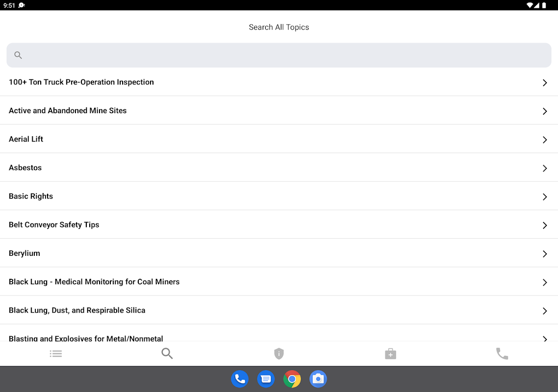Expand chevron on Asbestos row
The image size is (558, 392).
click(545, 168)
